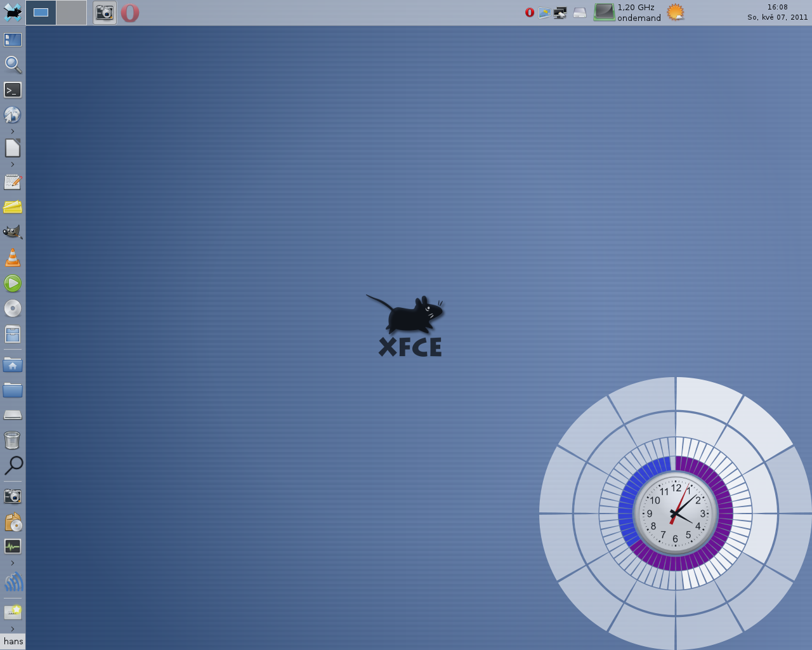
Task: Switch to the second gray workspace
Action: (x=71, y=13)
